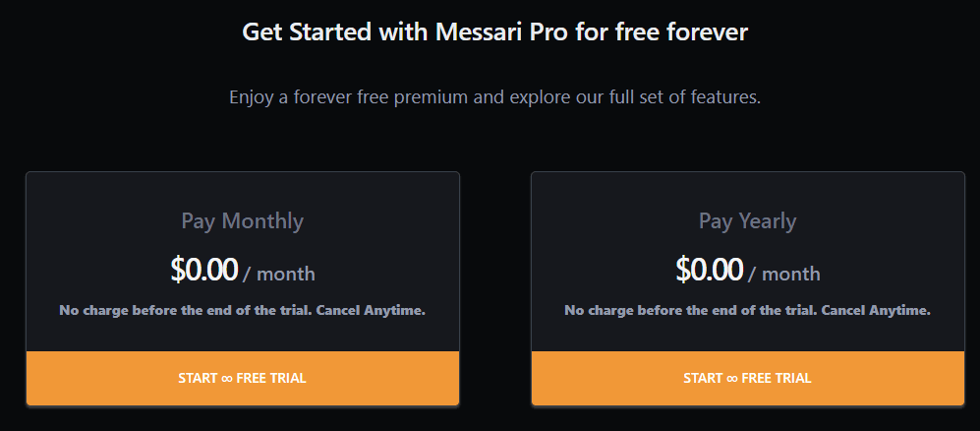Select the Pay Monthly plan title

point(242,220)
